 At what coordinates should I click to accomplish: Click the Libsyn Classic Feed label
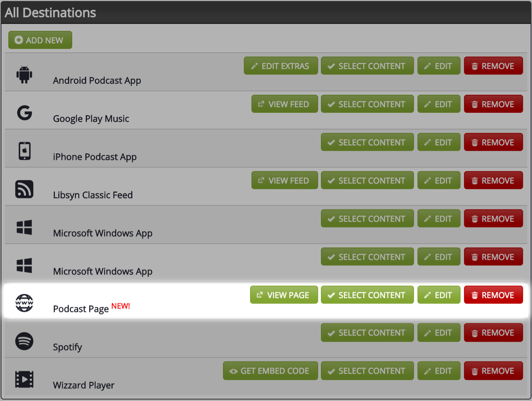click(93, 195)
